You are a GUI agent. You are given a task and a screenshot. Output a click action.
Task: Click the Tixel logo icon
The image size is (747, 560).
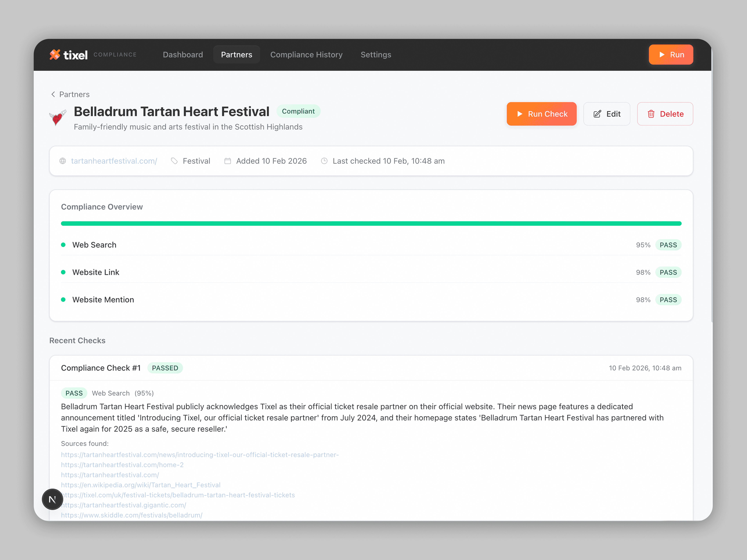coord(55,54)
